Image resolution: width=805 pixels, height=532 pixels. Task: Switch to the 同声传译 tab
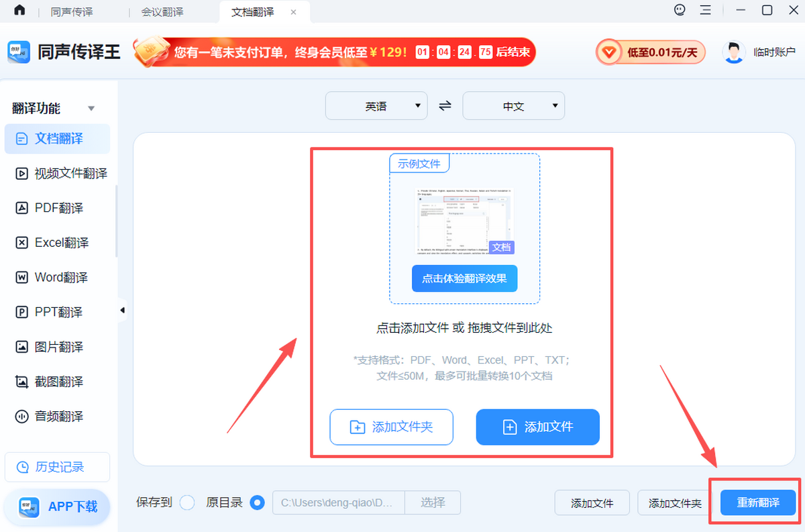point(70,12)
